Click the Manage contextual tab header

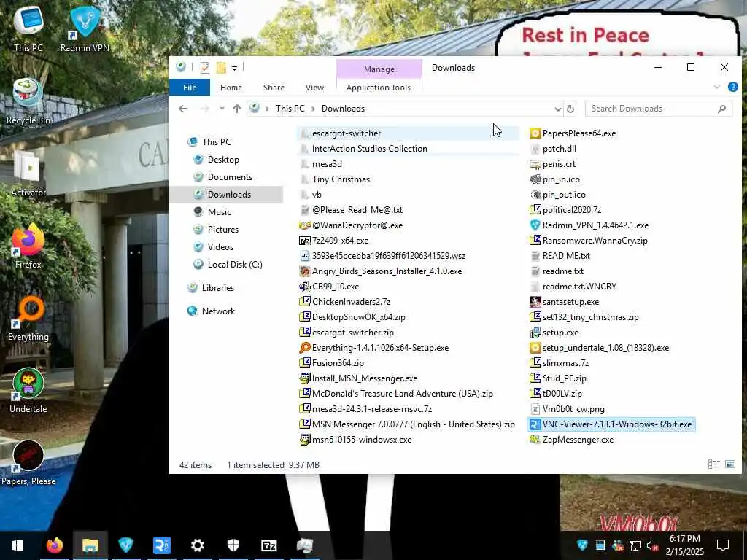[379, 69]
